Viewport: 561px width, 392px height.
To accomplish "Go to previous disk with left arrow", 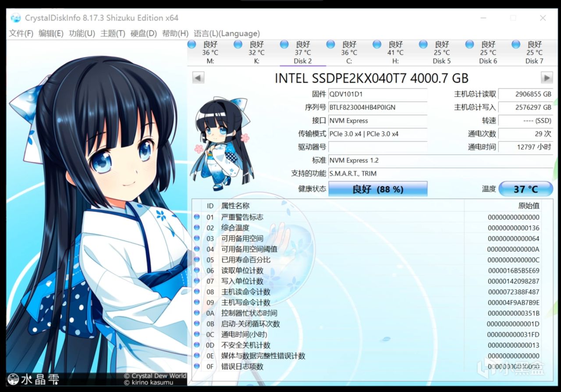I will click(199, 78).
